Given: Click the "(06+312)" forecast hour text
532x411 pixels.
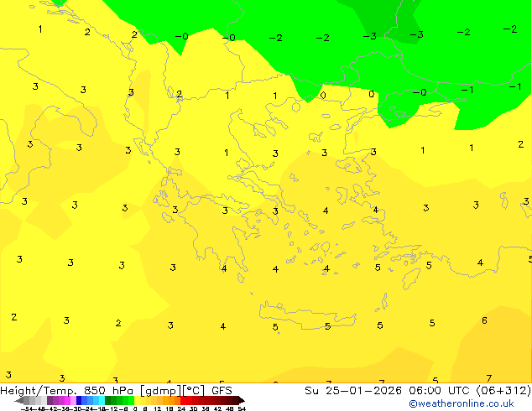Looking at the screenshot, I should point(503,391).
